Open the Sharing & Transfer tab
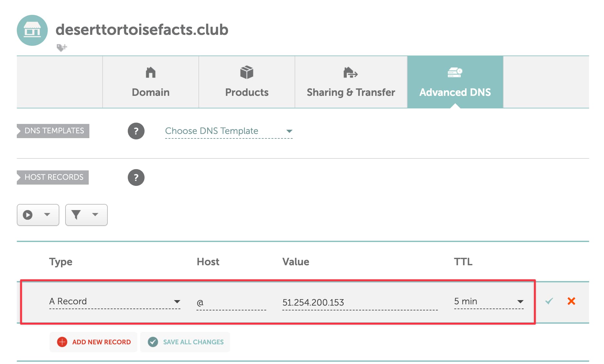Screen dimensions: 604x364 [351, 82]
